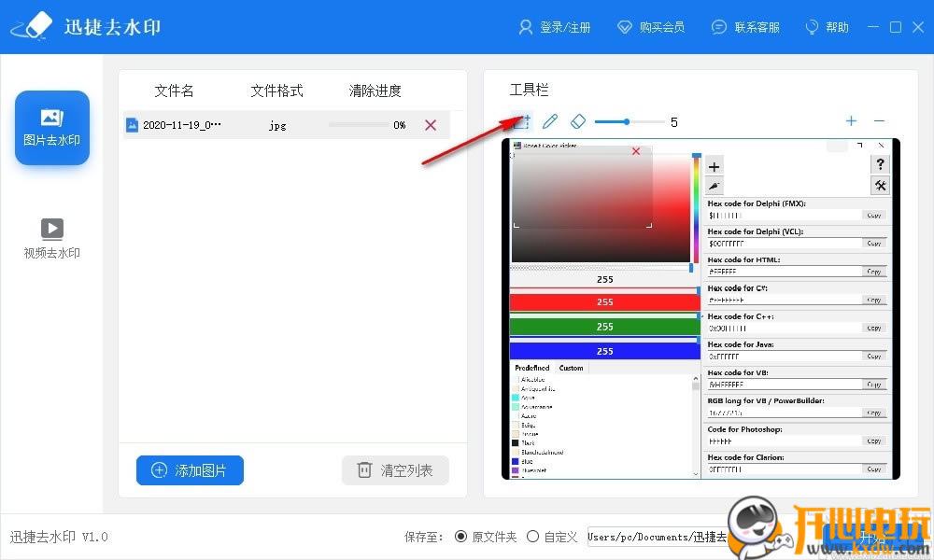
Task: Select the 原文件夹 save option
Action: pos(460,537)
